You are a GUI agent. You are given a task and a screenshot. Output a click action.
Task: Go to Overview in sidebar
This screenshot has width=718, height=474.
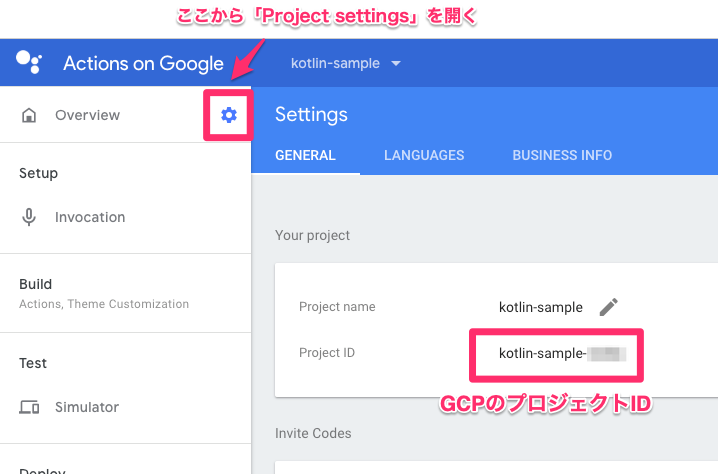(87, 115)
